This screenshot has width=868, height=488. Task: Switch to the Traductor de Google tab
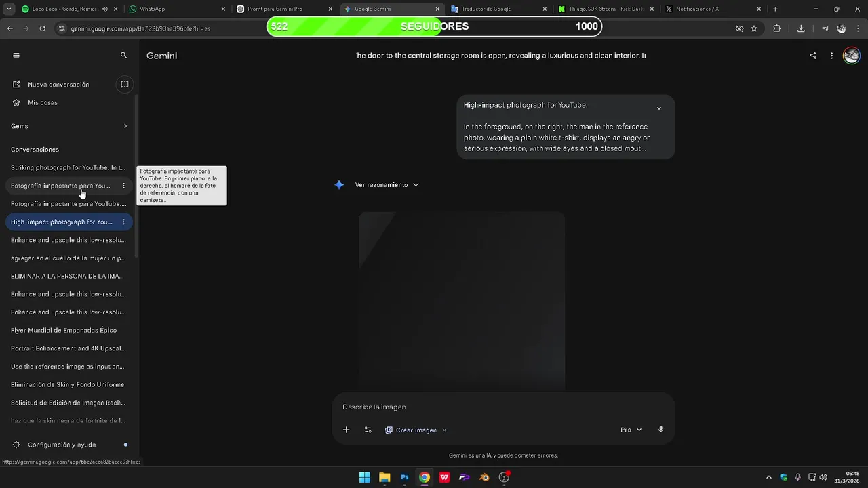(x=497, y=9)
